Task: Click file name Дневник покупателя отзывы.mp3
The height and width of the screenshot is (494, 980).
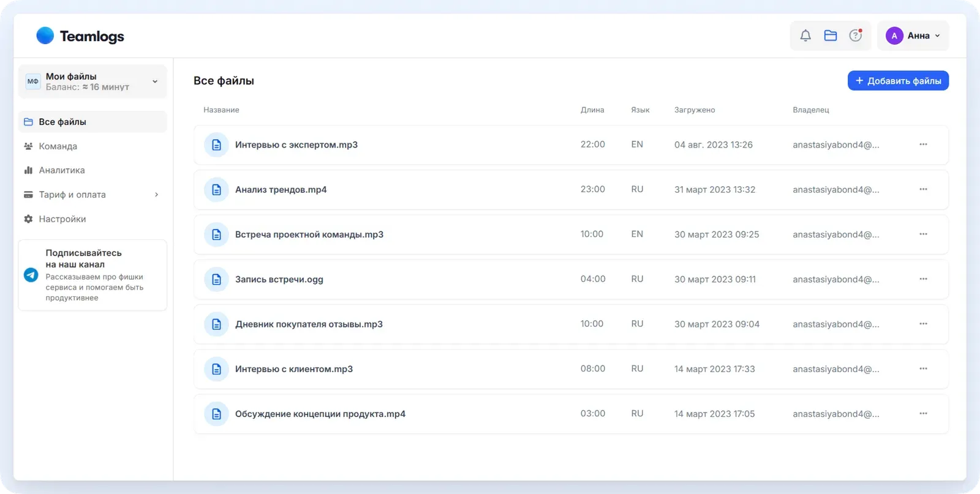Action: tap(309, 324)
